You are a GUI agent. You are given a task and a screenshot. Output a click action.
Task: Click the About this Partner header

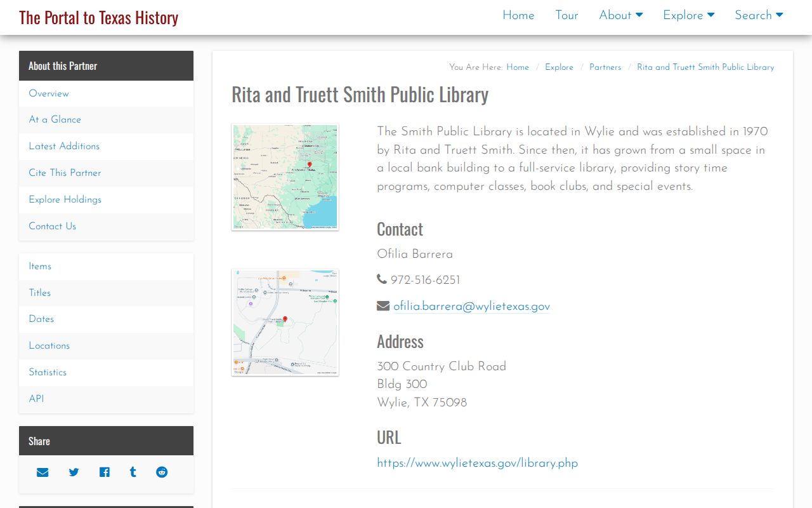pyautogui.click(x=106, y=65)
